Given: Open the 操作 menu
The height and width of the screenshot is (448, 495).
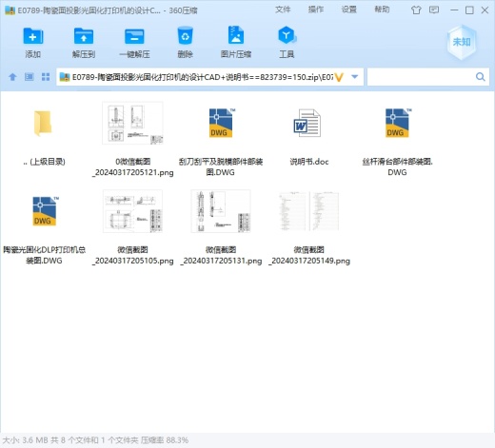Looking at the screenshot, I should pyautogui.click(x=316, y=10).
